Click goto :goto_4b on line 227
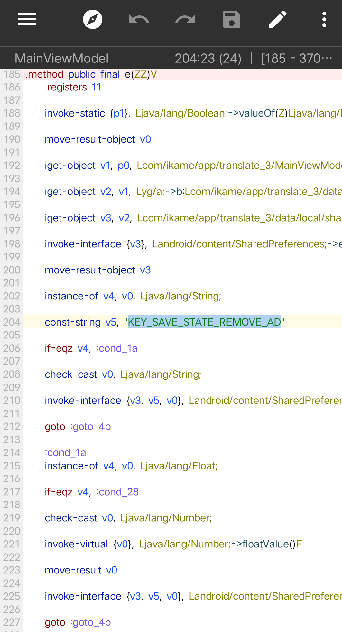This screenshot has width=342, height=644. pos(78,622)
